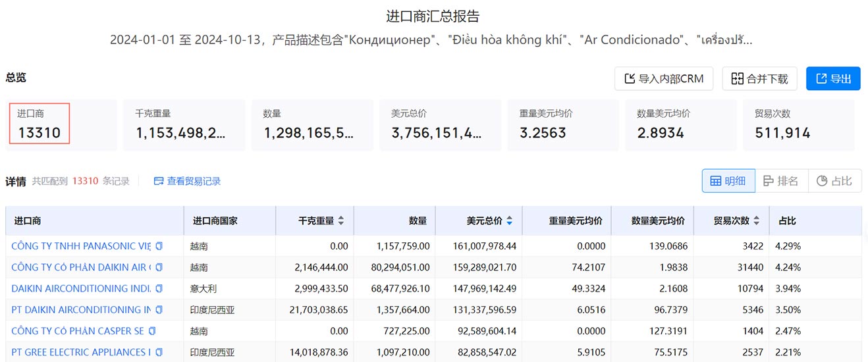Image resolution: width=868 pixels, height=362 pixels.
Task: Copy icon next to CÔNG TY CỔ PHẦN DAIKIN AIR
Action: click(x=159, y=267)
